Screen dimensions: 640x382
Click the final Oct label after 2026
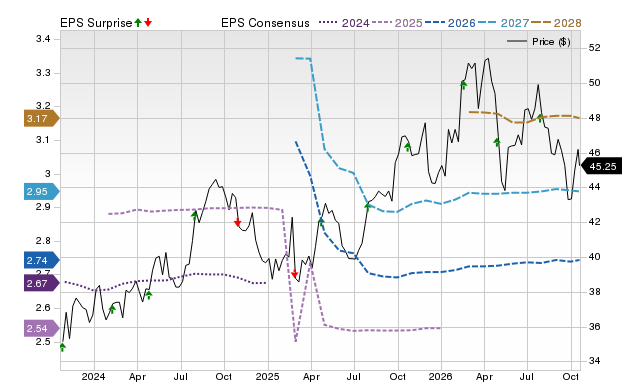pyautogui.click(x=571, y=376)
